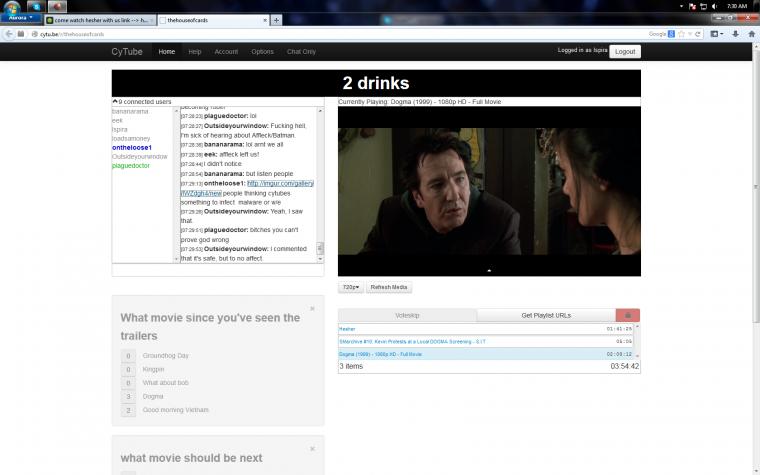Vote for Kingpin in poll
The height and width of the screenshot is (475, 760).
(128, 369)
